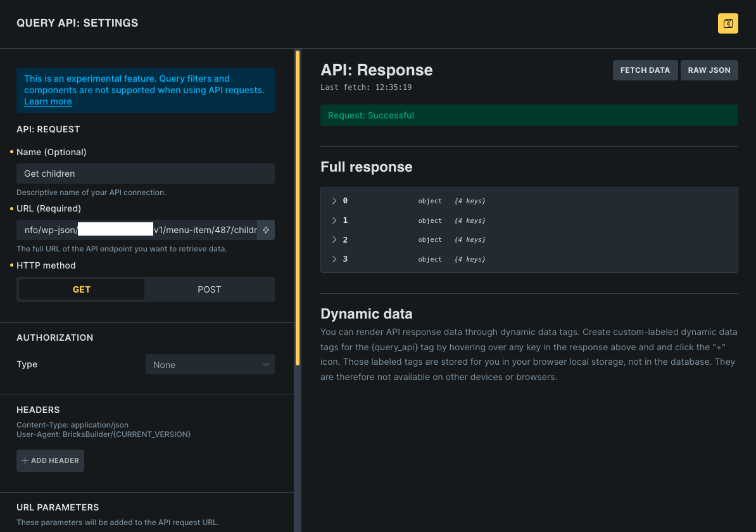Click the Dynamic data heading
Screen dimensions: 756x532
(x=367, y=314)
